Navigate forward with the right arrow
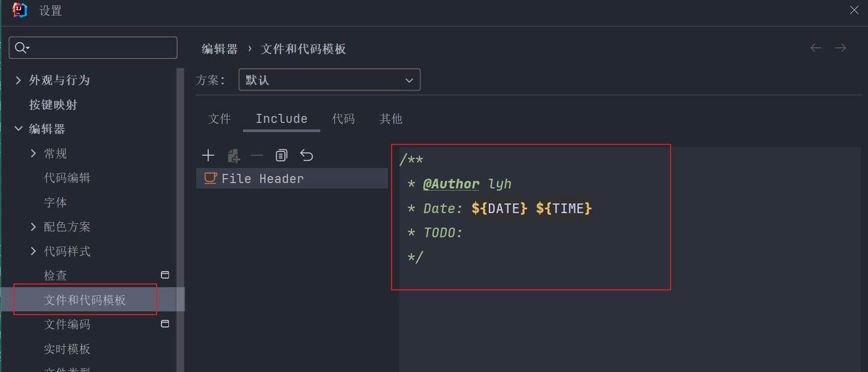The width and height of the screenshot is (868, 372). (840, 48)
